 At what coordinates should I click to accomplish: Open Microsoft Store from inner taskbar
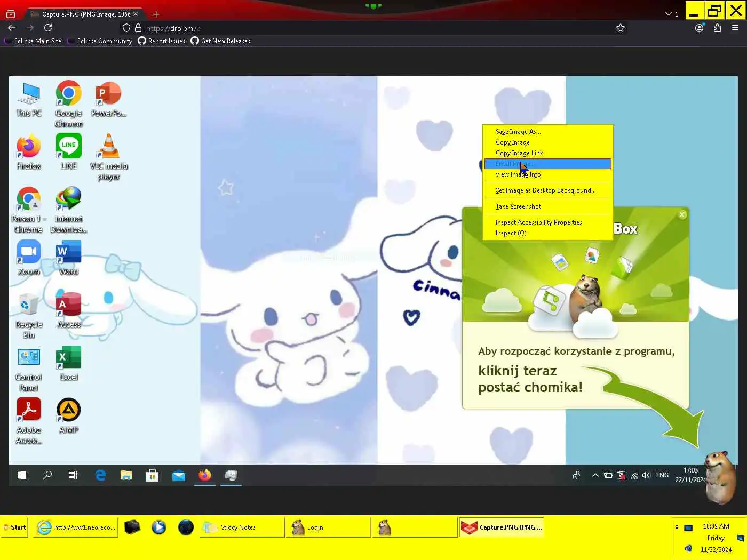click(x=153, y=475)
